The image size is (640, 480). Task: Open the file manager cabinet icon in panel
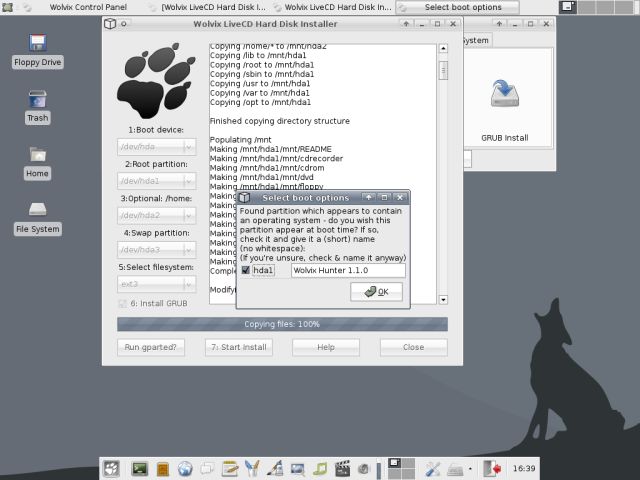coord(162,469)
